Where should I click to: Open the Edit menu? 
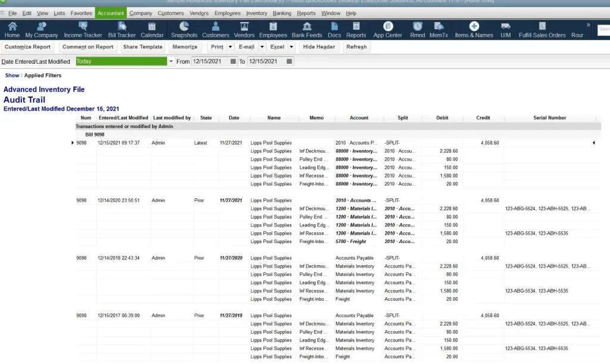click(x=27, y=13)
